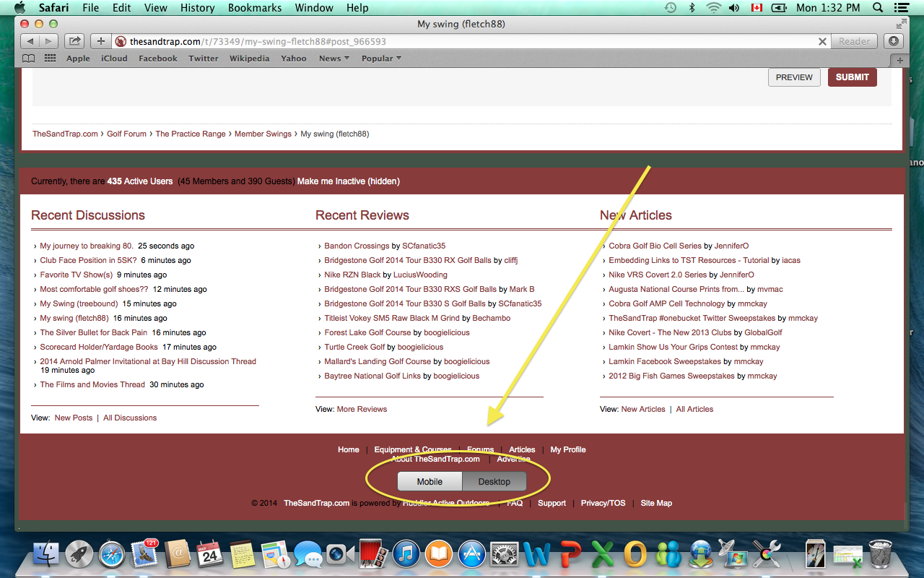This screenshot has width=924, height=578.
Task: Click the Safari back navigation arrow
Action: pos(30,42)
